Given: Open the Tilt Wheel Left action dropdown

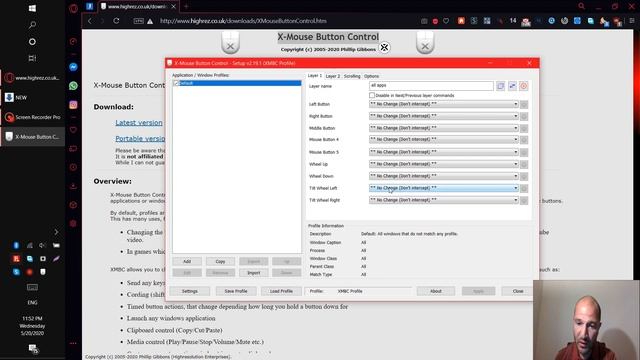Looking at the screenshot, I should pos(444,188).
